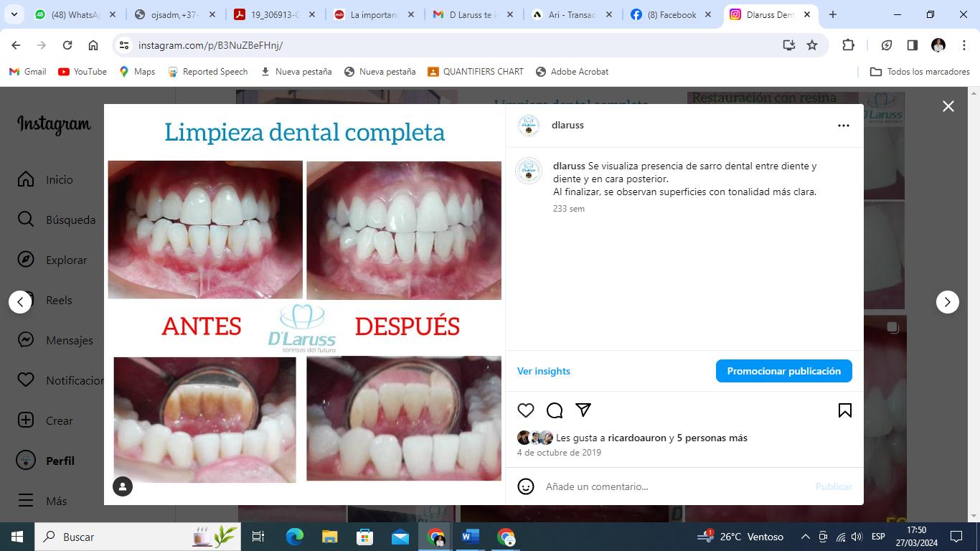The height and width of the screenshot is (551, 980).
Task: Open the Más menu in sidebar
Action: coord(43,501)
